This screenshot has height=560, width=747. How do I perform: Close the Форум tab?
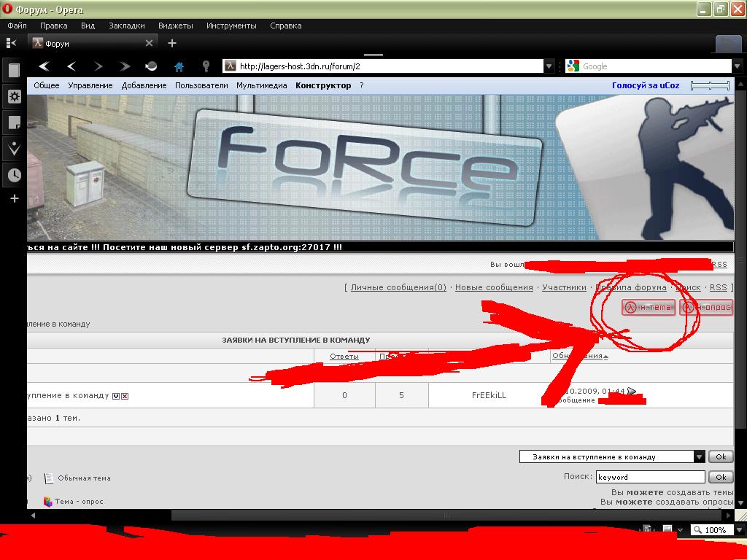(x=149, y=43)
